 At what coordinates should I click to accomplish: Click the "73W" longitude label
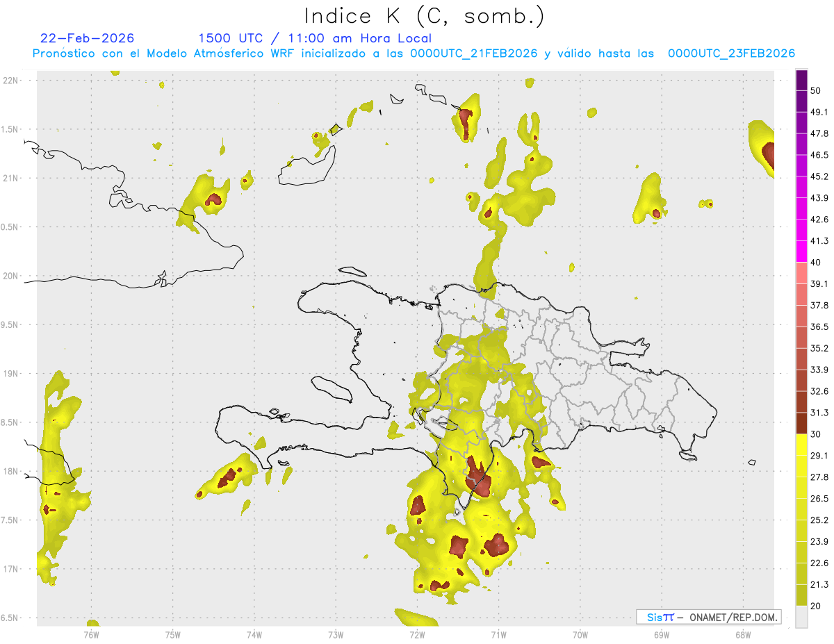pos(336,634)
